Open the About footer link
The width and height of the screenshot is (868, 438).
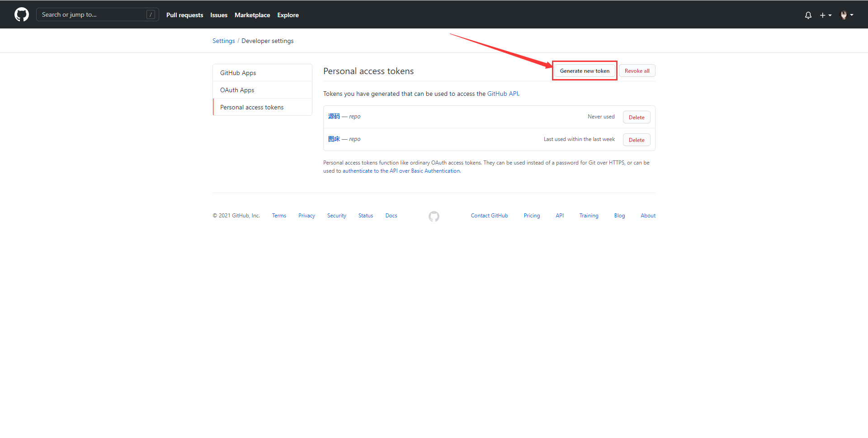[x=648, y=216]
